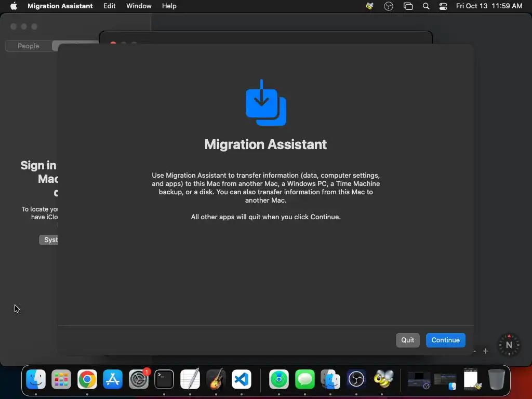Click the minimized white document thumbnail in Dock
The width and height of the screenshot is (532, 399).
[472, 379]
